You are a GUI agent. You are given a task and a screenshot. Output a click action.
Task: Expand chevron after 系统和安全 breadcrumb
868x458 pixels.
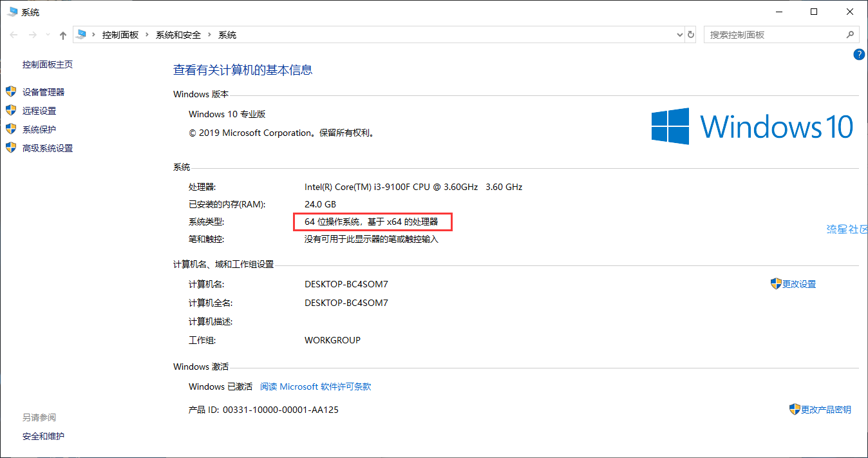pos(209,35)
